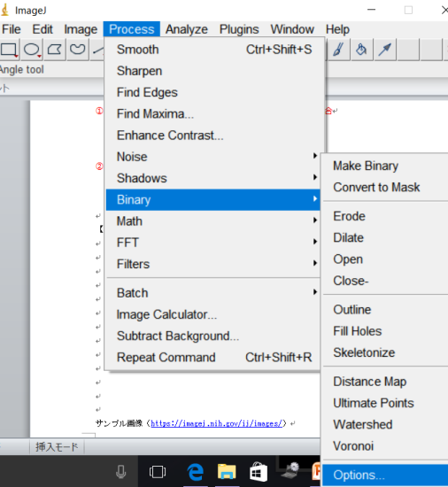Select Make Binary in submenu
The height and width of the screenshot is (487, 448).
point(385,166)
